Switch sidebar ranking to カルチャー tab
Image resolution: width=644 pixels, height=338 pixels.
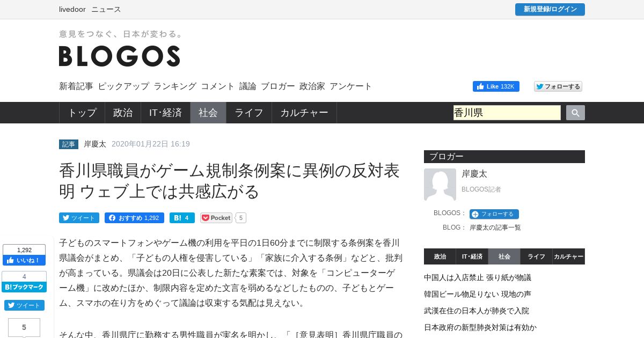(569, 256)
